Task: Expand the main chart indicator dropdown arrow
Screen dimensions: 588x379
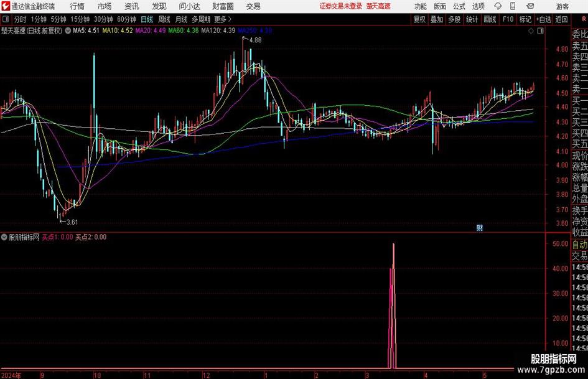Action: pos(68,30)
